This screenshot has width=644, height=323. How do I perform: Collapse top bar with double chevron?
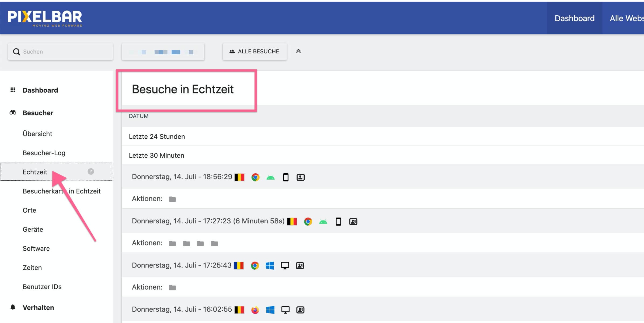pos(298,51)
